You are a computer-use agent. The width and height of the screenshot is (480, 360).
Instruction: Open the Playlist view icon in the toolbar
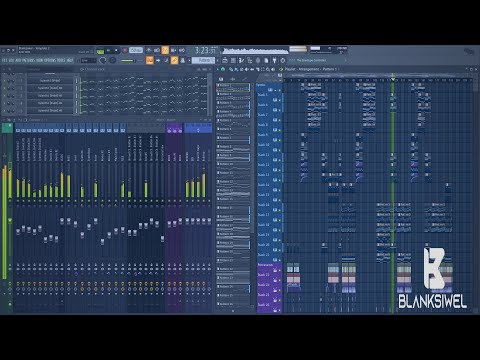pos(225,60)
